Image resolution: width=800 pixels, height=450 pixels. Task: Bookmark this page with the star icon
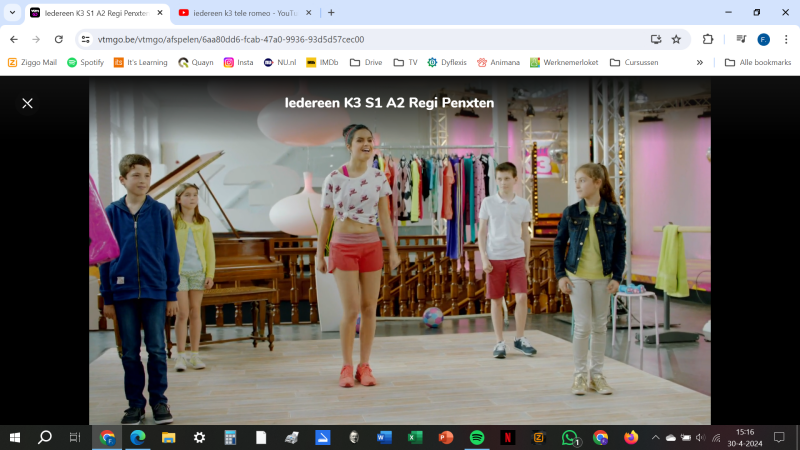pyautogui.click(x=676, y=39)
